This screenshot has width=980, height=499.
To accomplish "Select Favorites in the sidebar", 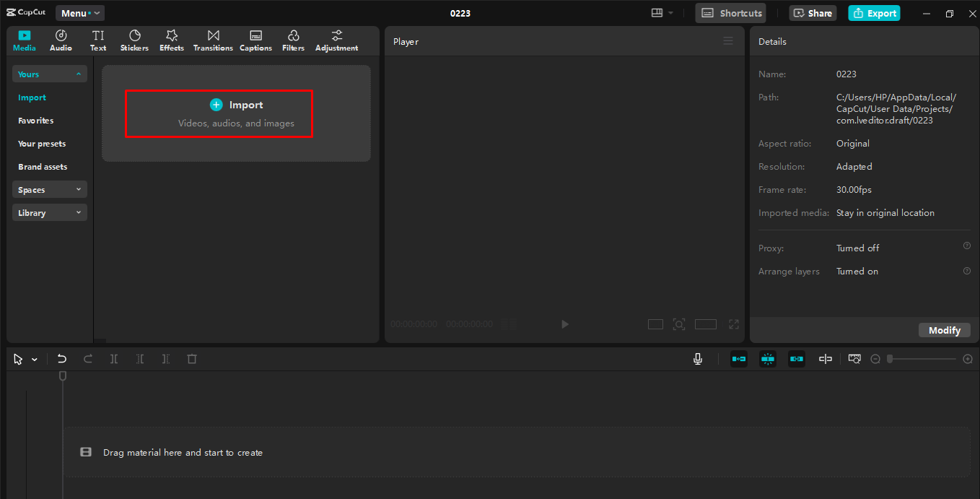I will tap(36, 121).
